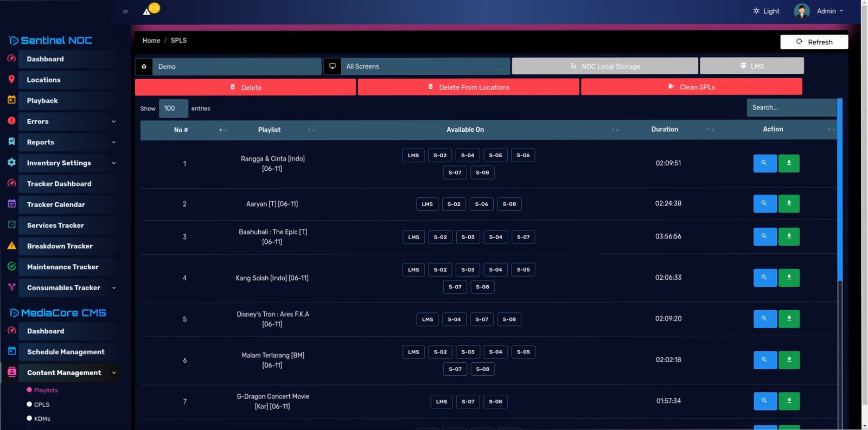The width and height of the screenshot is (868, 430).
Task: Open the All Screens dropdown
Action: point(425,67)
